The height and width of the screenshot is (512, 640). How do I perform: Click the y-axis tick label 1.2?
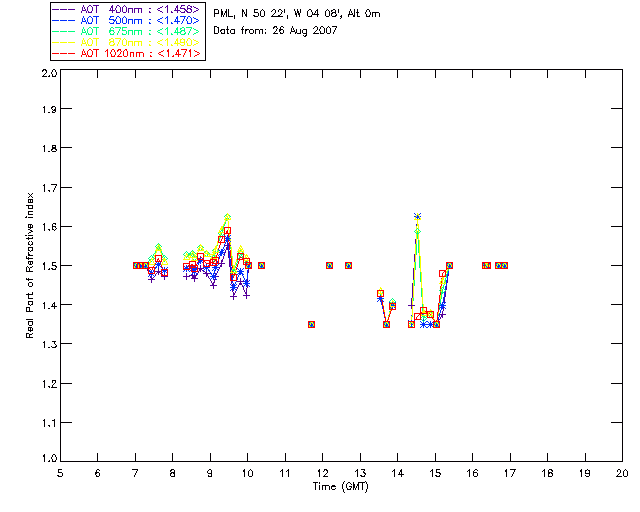49,384
